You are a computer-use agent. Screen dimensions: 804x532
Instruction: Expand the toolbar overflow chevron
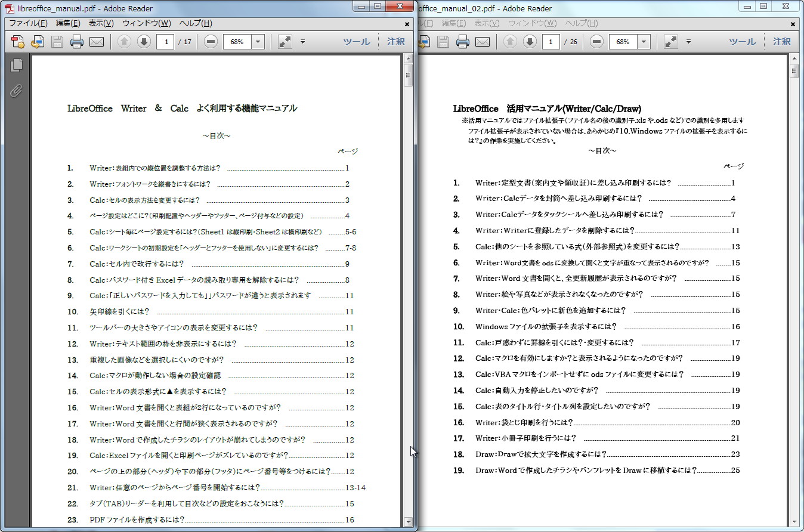(303, 42)
